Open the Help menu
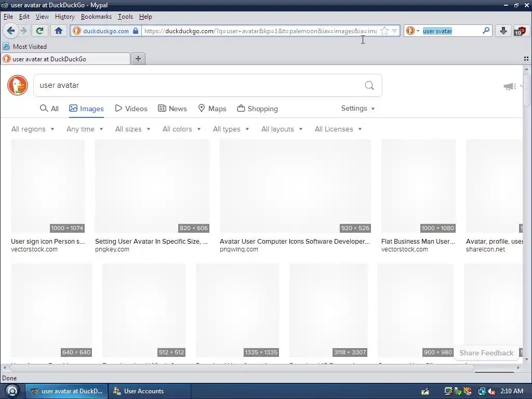This screenshot has width=532, height=399. pyautogui.click(x=145, y=17)
